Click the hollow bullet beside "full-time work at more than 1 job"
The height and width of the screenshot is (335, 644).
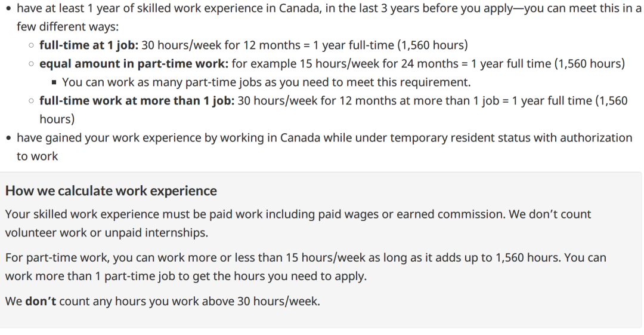pyautogui.click(x=31, y=101)
